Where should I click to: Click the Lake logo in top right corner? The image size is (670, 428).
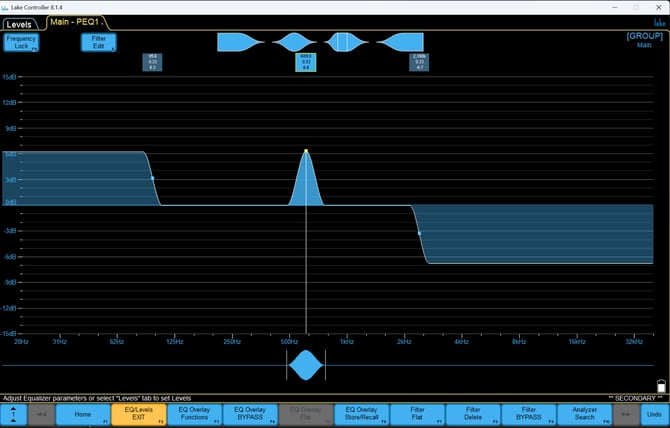coord(660,22)
